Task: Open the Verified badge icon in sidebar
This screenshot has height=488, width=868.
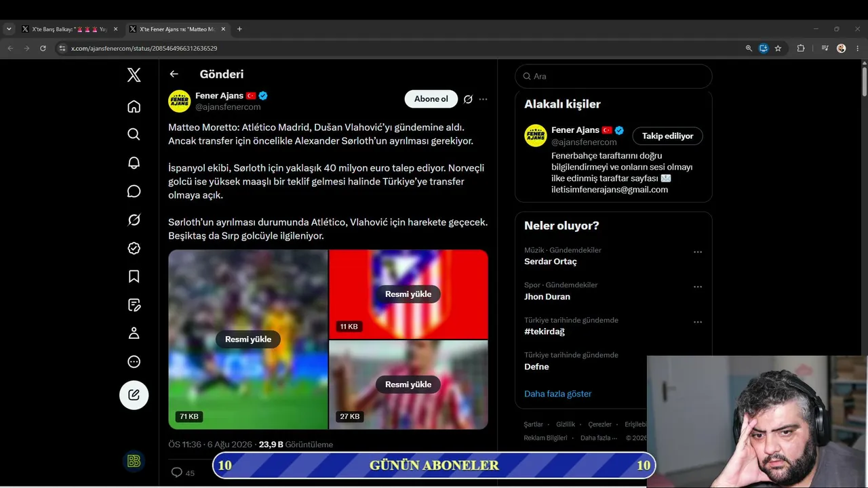Action: [134, 248]
